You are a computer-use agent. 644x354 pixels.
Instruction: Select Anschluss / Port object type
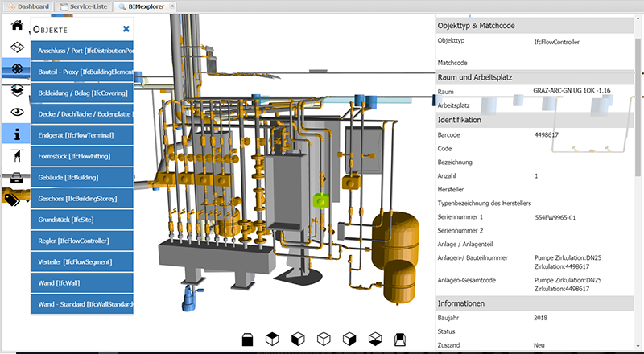click(82, 51)
